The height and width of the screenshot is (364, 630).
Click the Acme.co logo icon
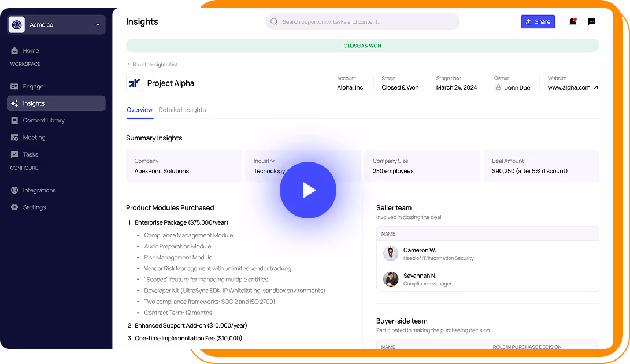pyautogui.click(x=17, y=24)
